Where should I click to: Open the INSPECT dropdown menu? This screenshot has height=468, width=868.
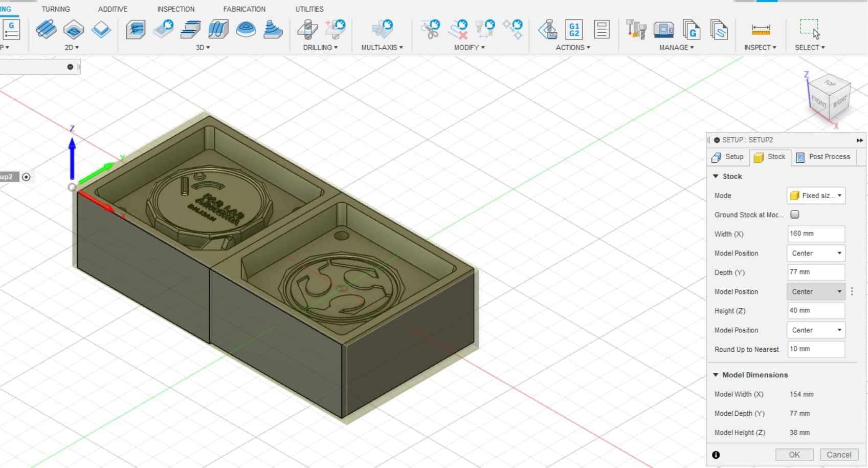pyautogui.click(x=761, y=48)
